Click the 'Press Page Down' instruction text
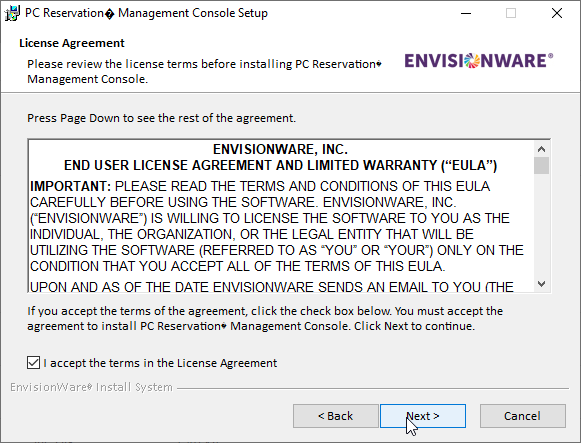The height and width of the screenshot is (443, 581). click(162, 118)
